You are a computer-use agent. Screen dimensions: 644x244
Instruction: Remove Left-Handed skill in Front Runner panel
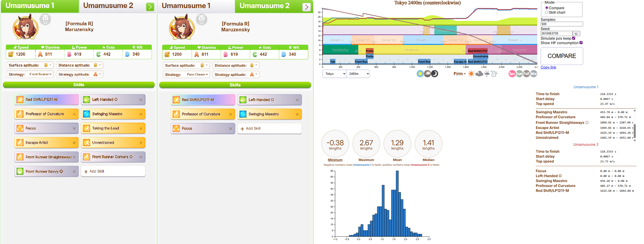point(141,100)
